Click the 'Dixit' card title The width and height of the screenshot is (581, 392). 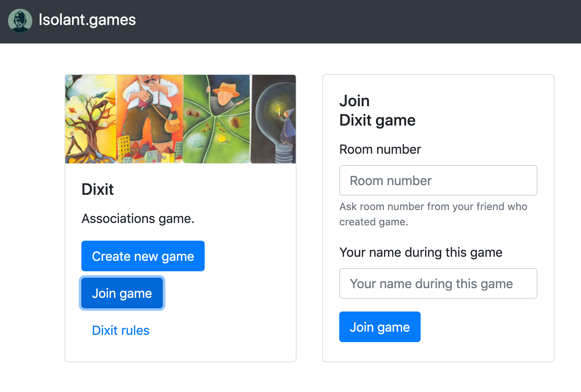pyautogui.click(x=98, y=189)
